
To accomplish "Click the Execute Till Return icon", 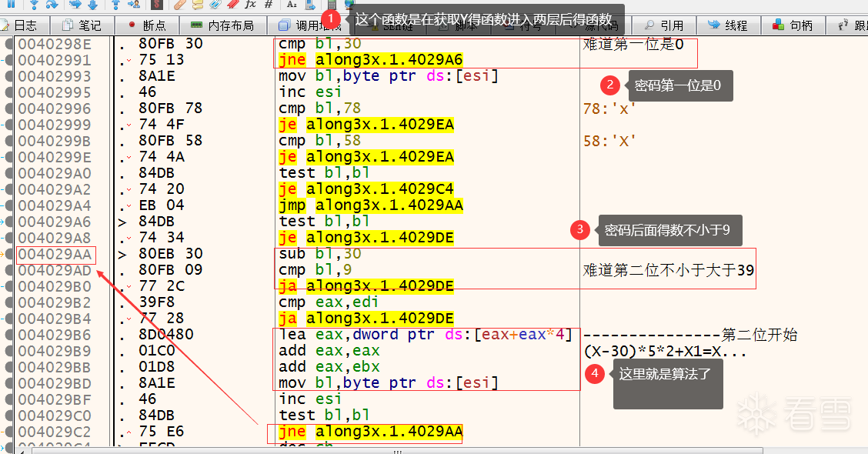I will click(115, 4).
